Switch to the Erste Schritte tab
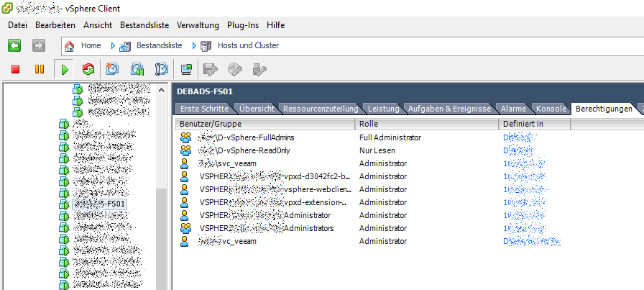Screen dimensions: 644x290 (x=204, y=109)
